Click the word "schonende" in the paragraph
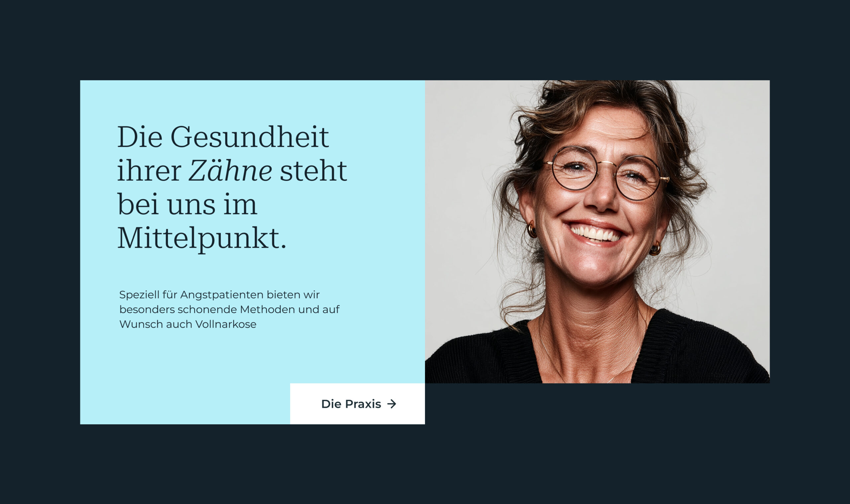Image resolution: width=850 pixels, height=504 pixels. (x=208, y=309)
